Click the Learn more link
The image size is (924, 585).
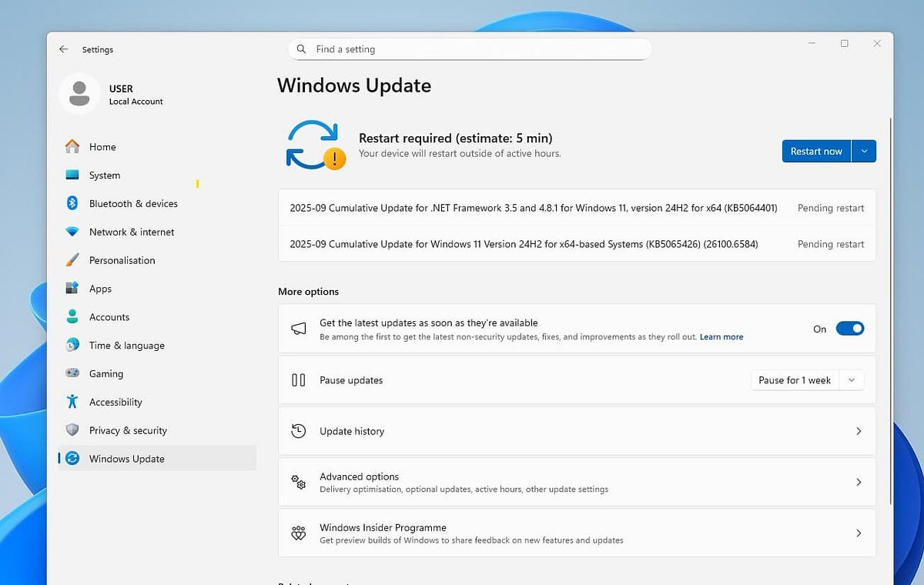[721, 337]
